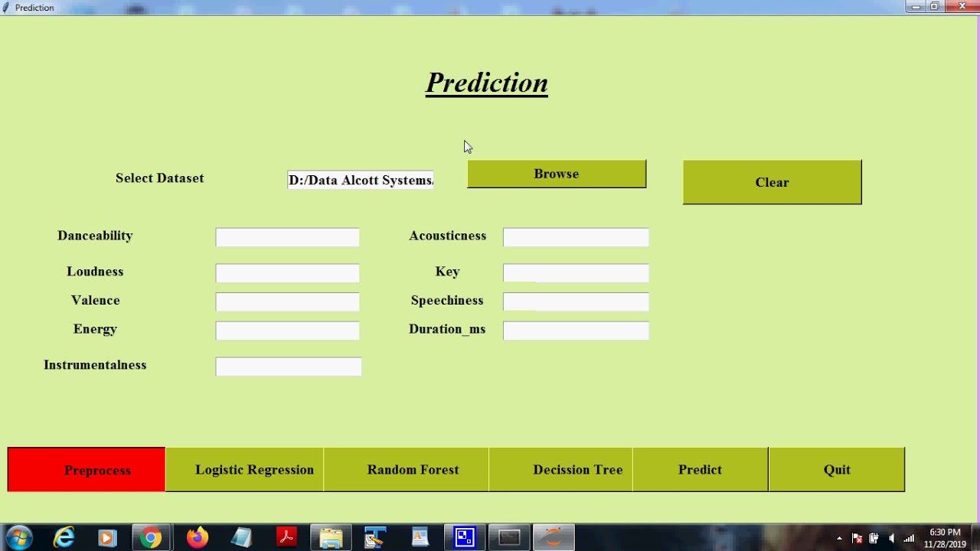Focus the dataset path input field
Screen dimensions: 980x551
pos(361,180)
